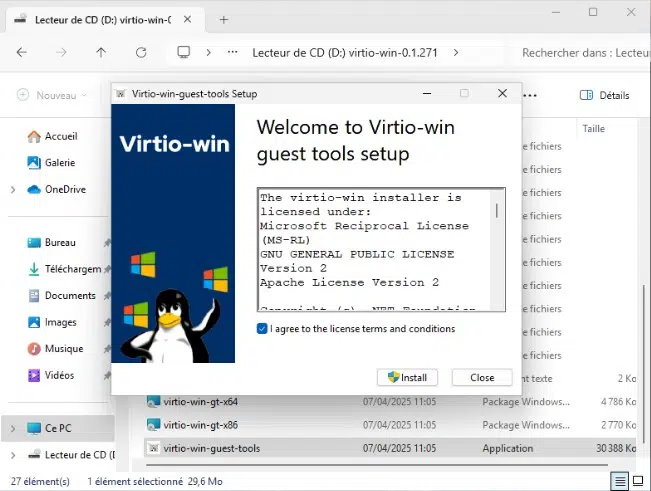Expand chevron after virtio-win-0.1.271 breadcrumb
Viewport: 651px width, 491px height.
456,53
